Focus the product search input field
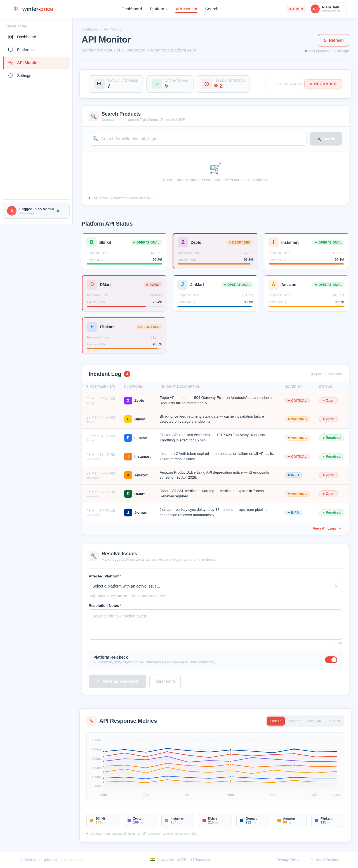This screenshot has height=868, width=358. tap(198, 139)
